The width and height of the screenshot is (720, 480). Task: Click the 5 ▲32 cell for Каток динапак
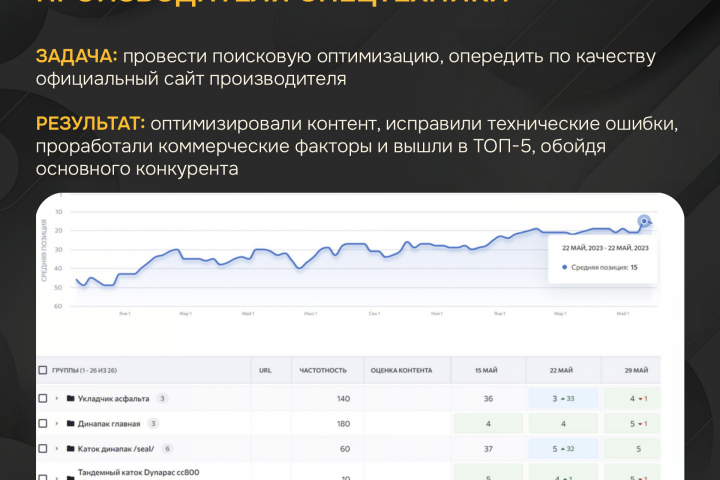tap(563, 449)
